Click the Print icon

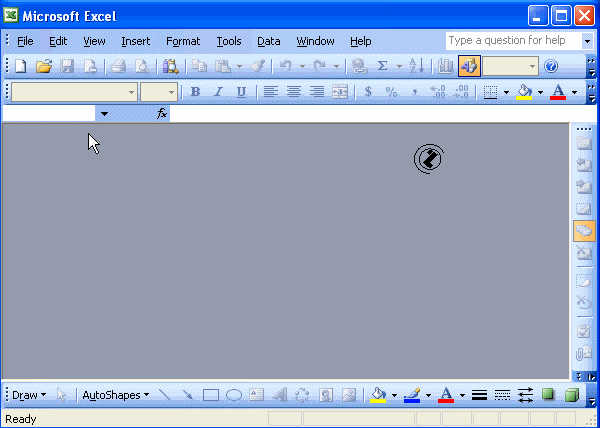[x=119, y=67]
